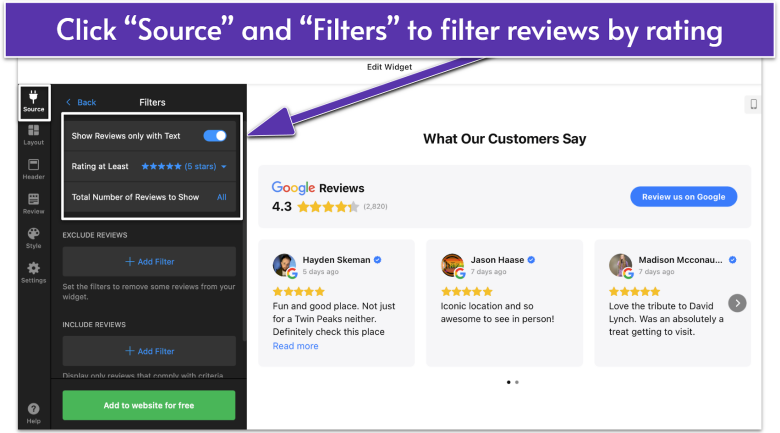Open Rating at Least stars dropdown
The image size is (780, 433).
coord(184,166)
